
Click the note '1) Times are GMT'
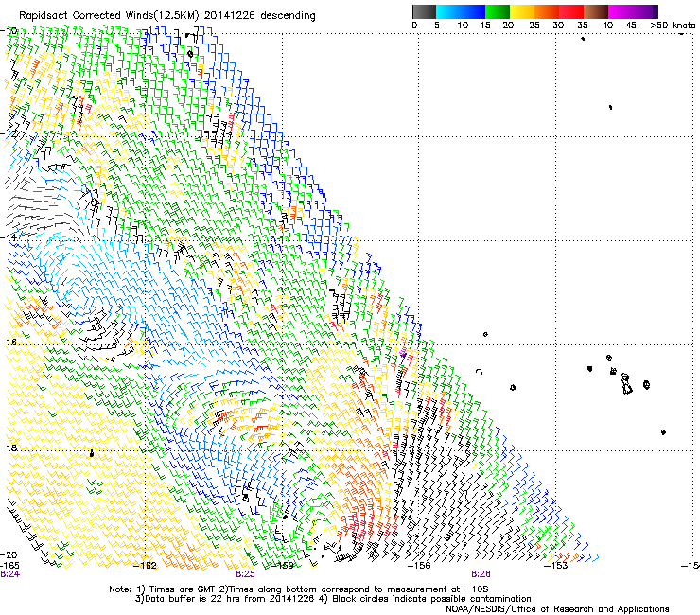[x=177, y=589]
